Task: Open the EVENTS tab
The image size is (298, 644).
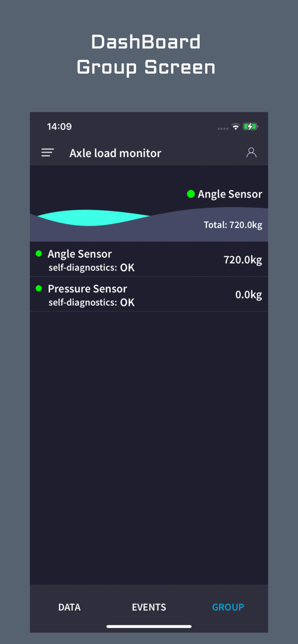Action: (149, 607)
